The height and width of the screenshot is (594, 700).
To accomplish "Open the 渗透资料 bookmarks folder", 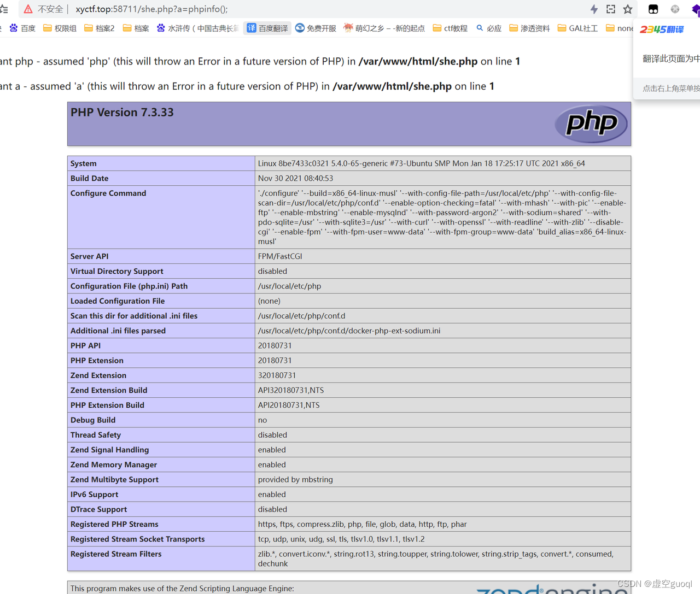I will pos(529,28).
